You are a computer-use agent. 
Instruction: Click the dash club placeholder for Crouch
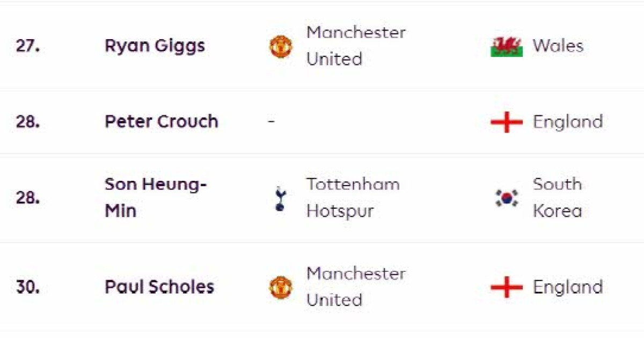(272, 122)
